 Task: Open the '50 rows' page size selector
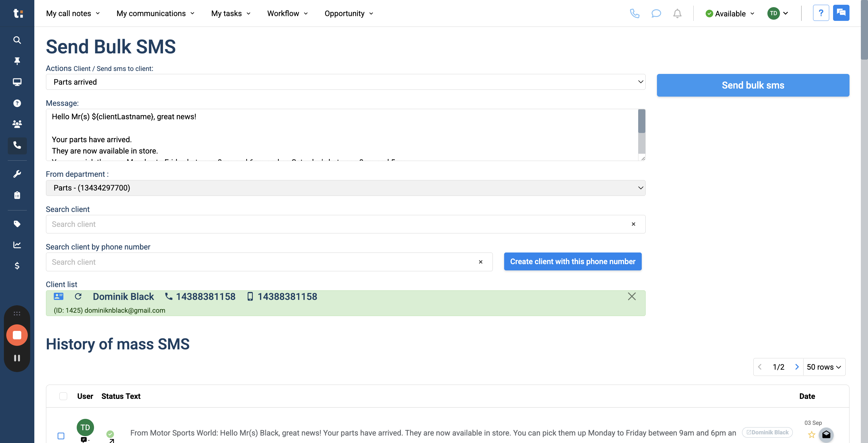(x=824, y=367)
